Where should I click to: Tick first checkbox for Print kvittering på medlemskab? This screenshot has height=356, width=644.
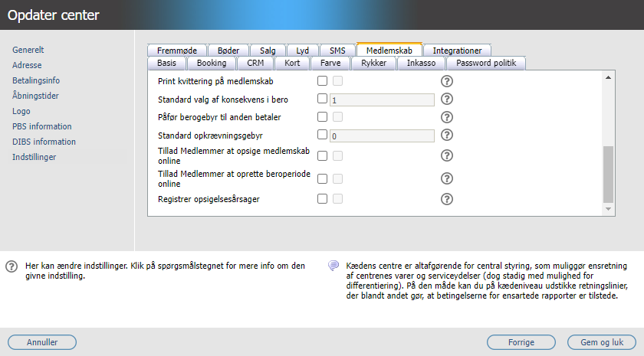323,81
